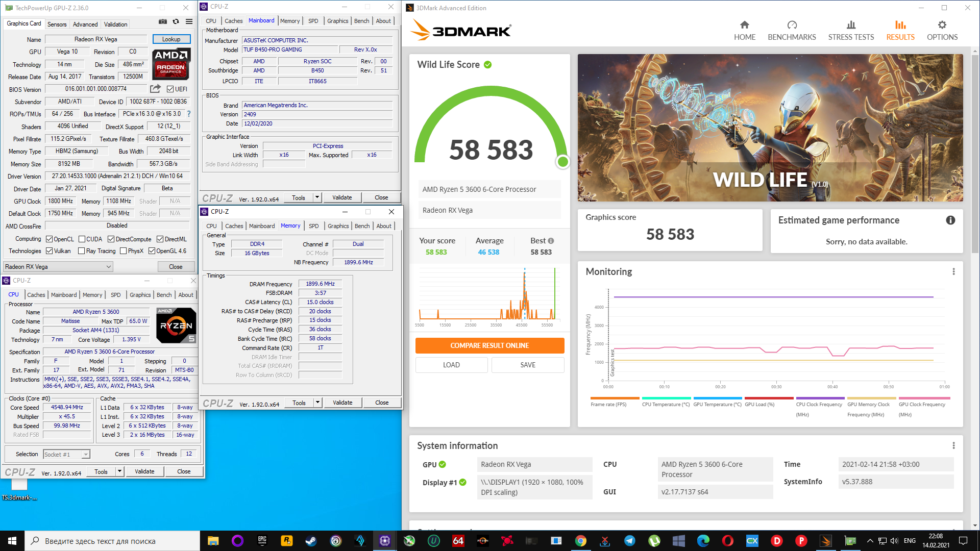Click info icon next to Best score
Screen dimensions: 980x551
(x=551, y=241)
